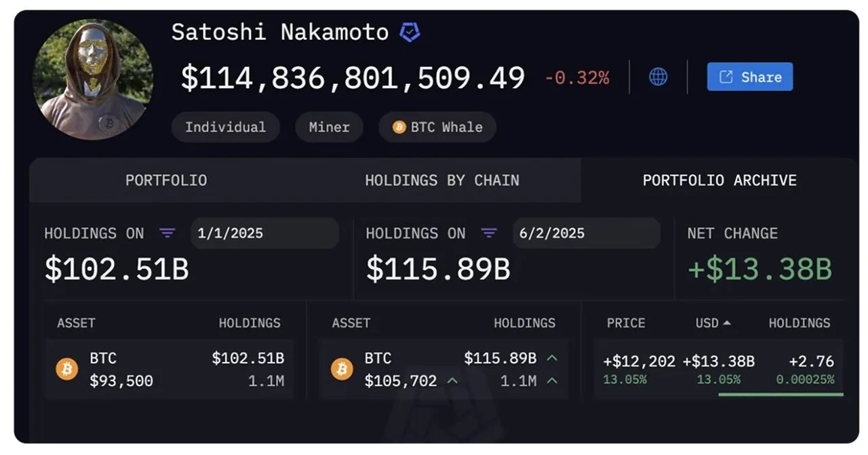Click the Satoshi Nakamoto profile picture
The image size is (868, 455).
(x=94, y=77)
